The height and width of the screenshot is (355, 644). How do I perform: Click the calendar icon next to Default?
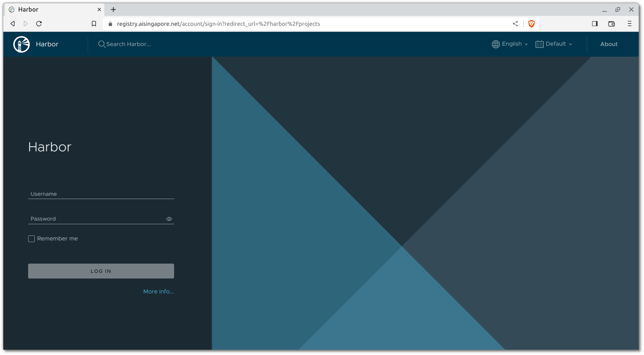[539, 44]
